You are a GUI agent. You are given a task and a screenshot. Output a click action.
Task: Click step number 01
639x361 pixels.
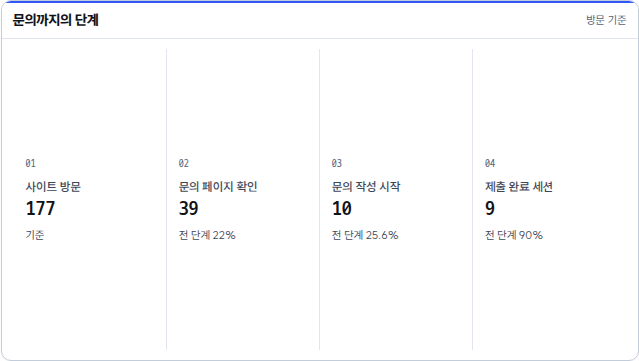pyautogui.click(x=31, y=163)
